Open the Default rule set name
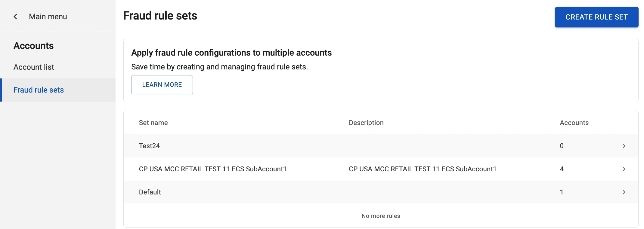Image resolution: width=644 pixels, height=229 pixels. 150,192
